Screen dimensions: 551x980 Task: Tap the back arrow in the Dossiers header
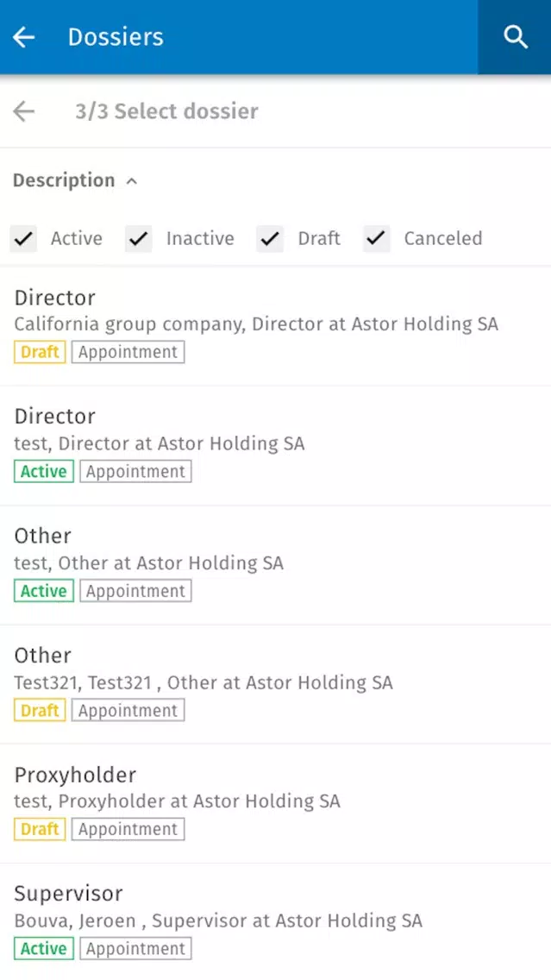click(x=24, y=37)
